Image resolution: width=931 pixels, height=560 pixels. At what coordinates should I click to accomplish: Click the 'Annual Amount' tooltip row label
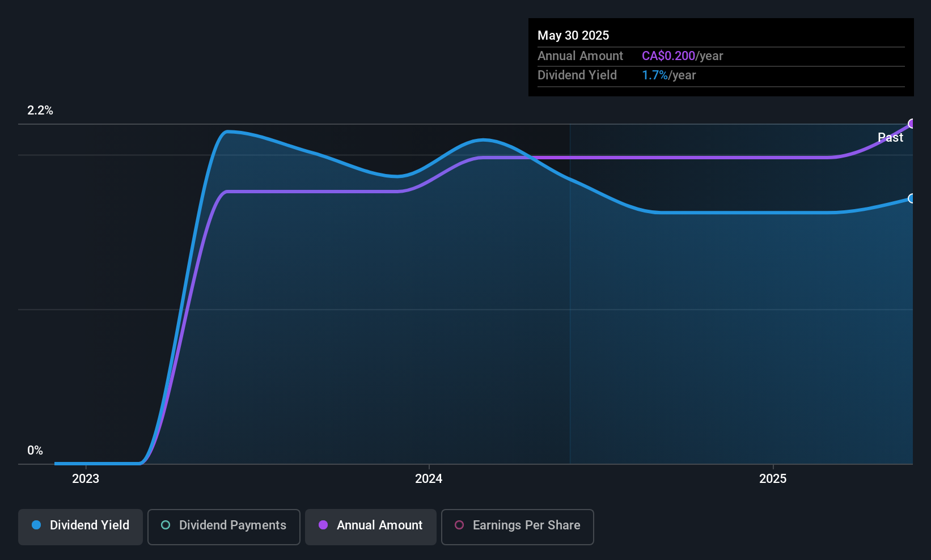(x=580, y=56)
